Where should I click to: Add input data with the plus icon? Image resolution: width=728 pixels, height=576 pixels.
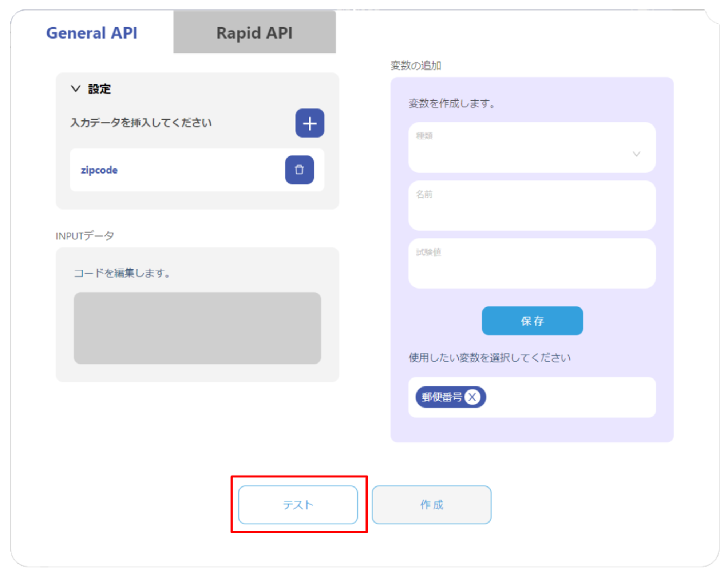point(309,123)
